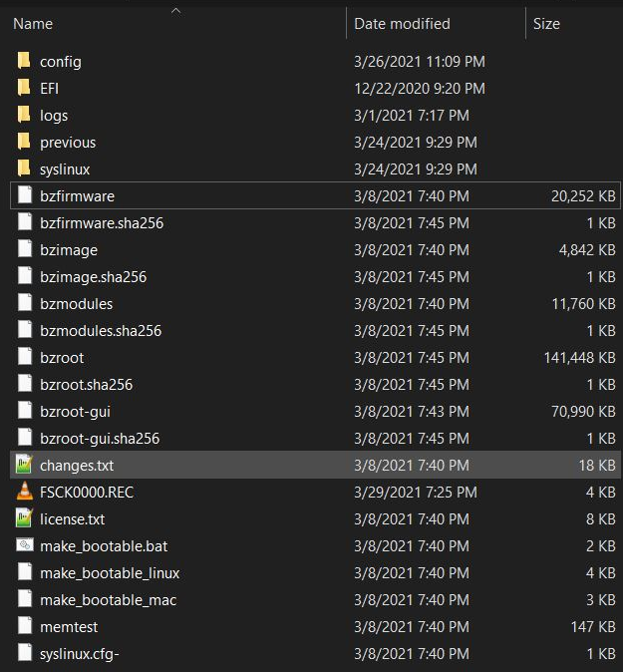
Task: Click the bzimage.sha256 file name
Action: (93, 277)
